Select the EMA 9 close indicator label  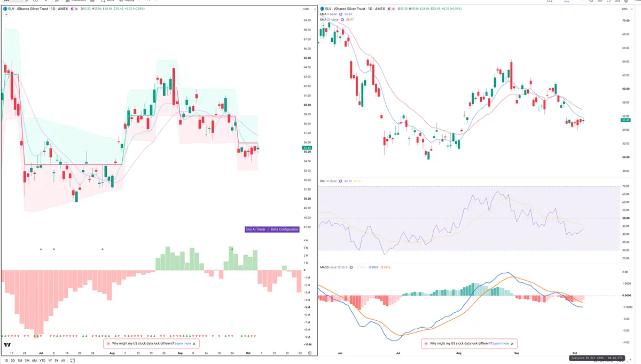pyautogui.click(x=329, y=14)
